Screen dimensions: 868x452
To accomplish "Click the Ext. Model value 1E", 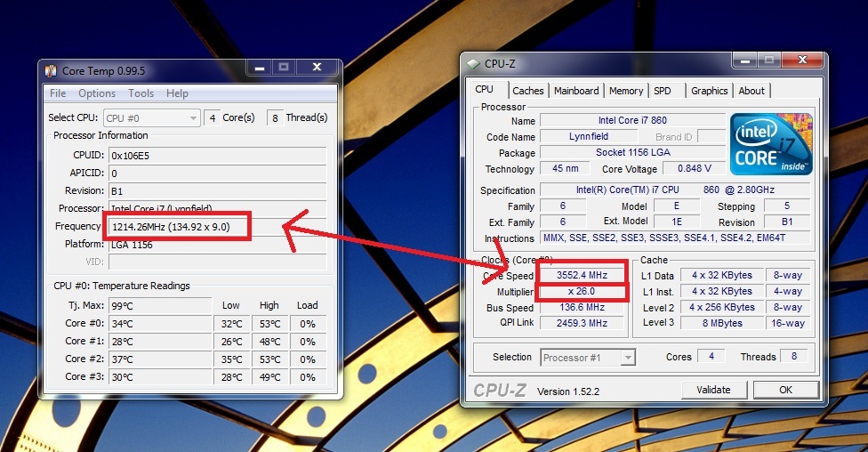I will tap(677, 222).
